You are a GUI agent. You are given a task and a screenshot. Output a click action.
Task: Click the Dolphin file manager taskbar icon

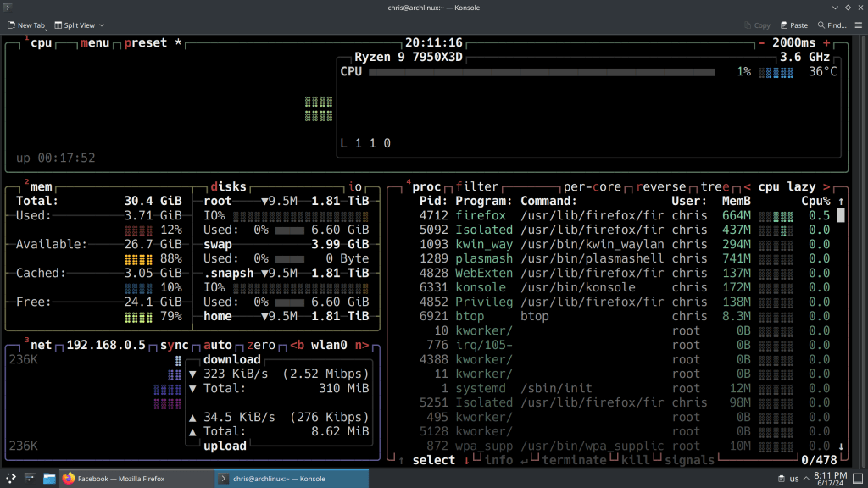pos(49,479)
